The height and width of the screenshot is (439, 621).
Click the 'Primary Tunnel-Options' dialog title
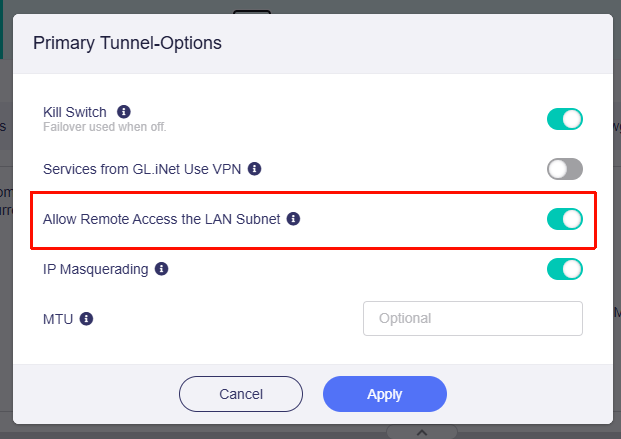(x=127, y=43)
